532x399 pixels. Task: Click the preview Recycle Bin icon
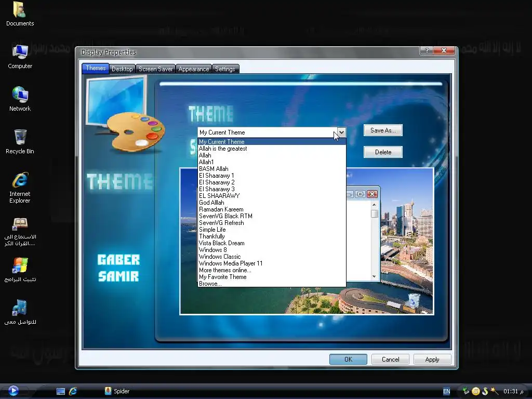[414, 301]
